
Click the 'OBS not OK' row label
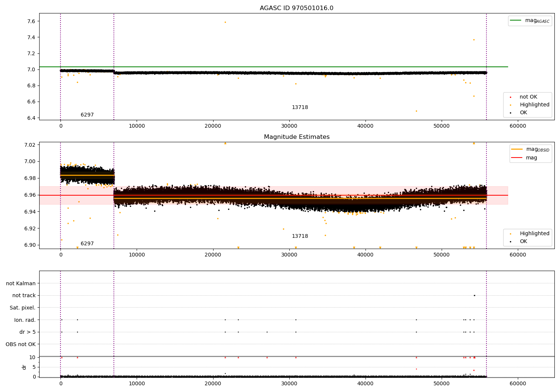point(21,344)
